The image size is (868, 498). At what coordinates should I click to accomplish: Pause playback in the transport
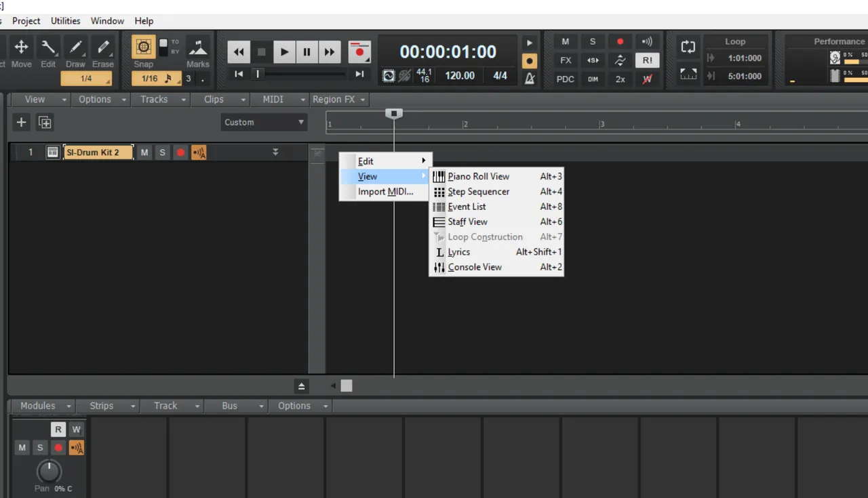coord(307,51)
